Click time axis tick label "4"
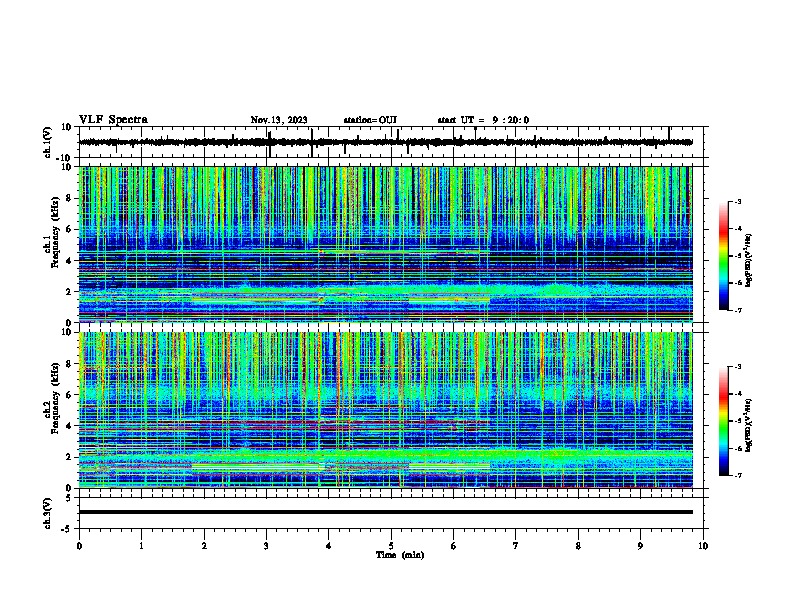Screen dimensions: 792x612 (x=329, y=546)
